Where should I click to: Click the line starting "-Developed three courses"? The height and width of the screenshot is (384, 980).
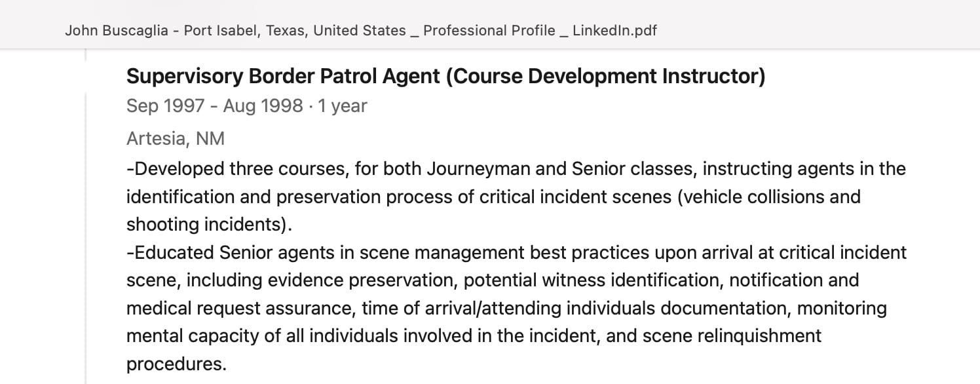[516, 169]
